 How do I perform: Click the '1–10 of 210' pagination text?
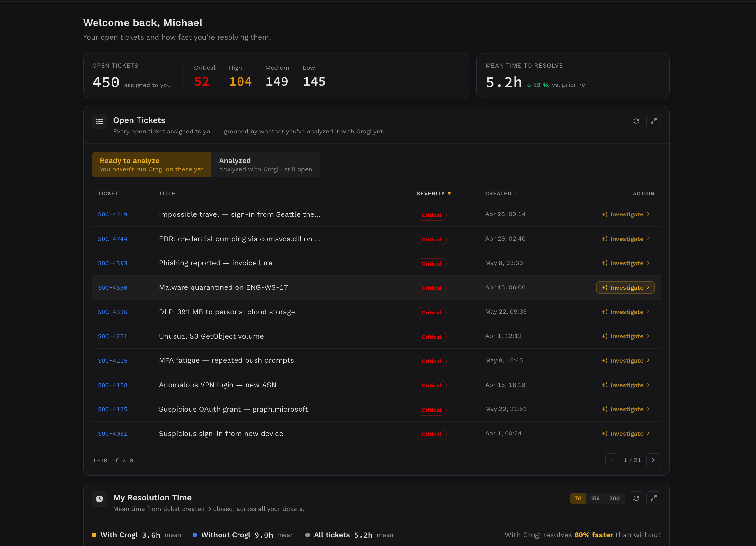click(x=113, y=460)
